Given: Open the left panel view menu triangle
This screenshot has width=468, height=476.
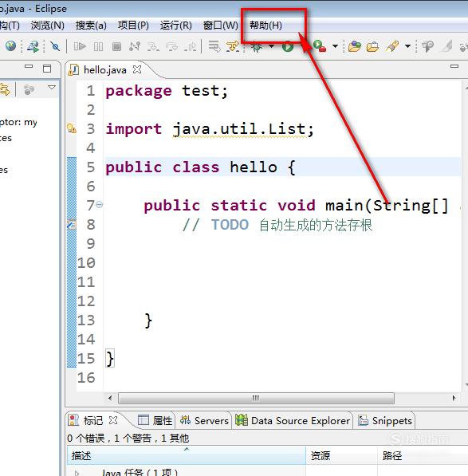Looking at the screenshot, I should [x=52, y=88].
